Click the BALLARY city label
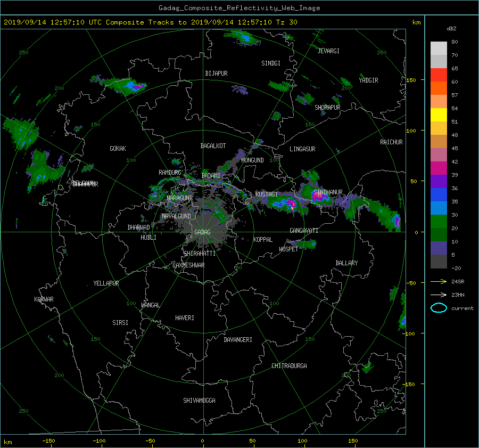 pos(346,263)
